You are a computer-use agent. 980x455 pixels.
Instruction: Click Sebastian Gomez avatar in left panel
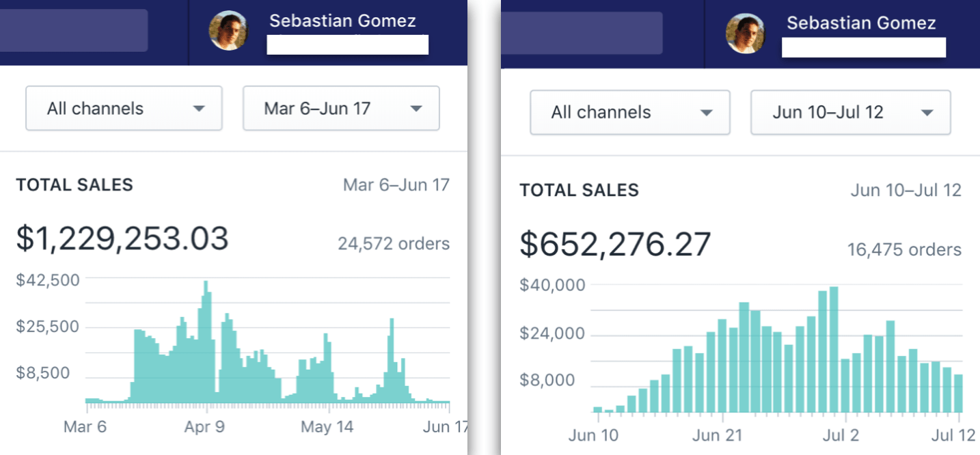(228, 31)
